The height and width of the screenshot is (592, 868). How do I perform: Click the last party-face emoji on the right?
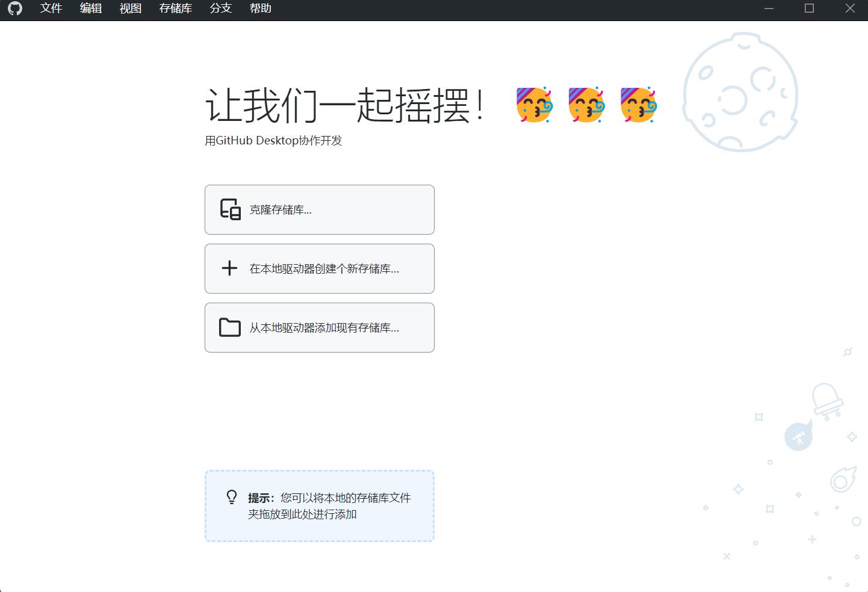tap(639, 105)
